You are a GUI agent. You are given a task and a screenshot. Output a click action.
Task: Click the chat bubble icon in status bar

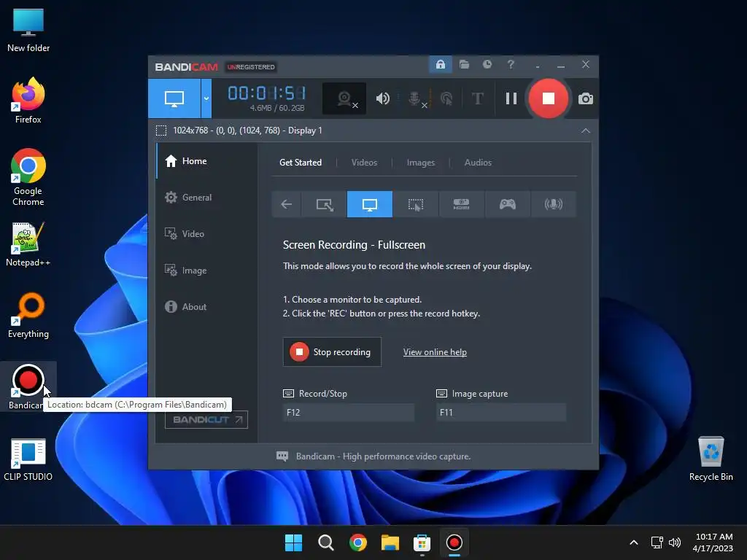pyautogui.click(x=282, y=456)
